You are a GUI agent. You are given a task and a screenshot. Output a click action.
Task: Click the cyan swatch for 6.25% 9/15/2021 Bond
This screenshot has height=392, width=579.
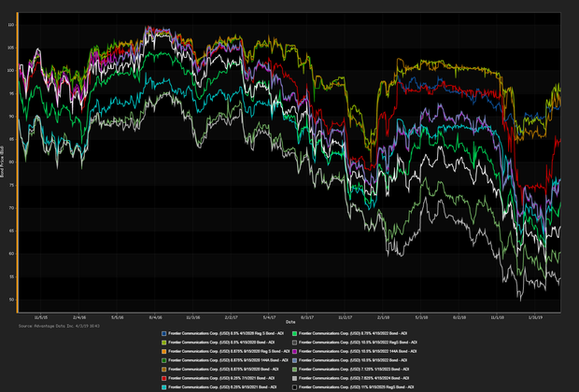[x=164, y=387]
